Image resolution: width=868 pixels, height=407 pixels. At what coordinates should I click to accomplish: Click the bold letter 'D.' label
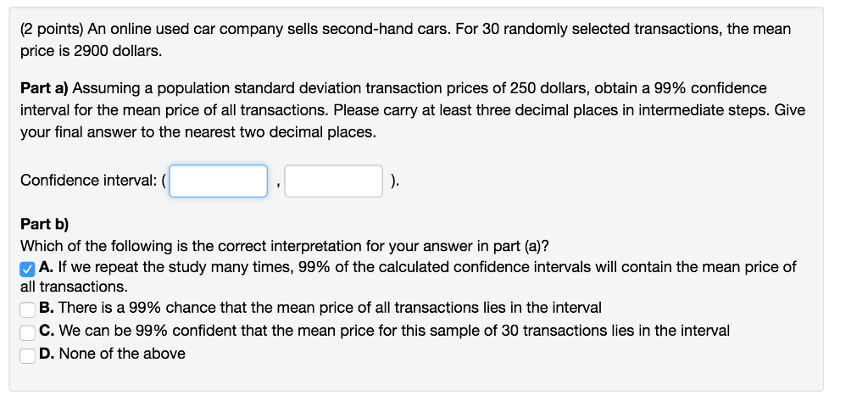coord(47,354)
